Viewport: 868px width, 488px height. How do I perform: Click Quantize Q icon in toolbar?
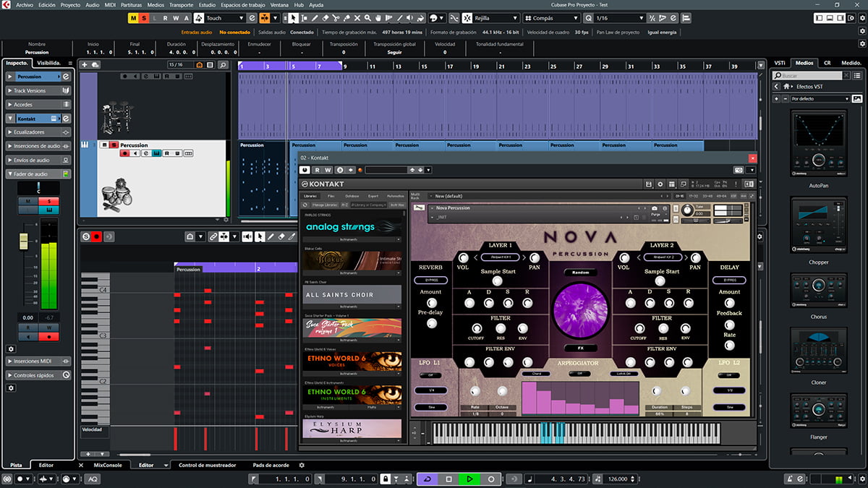click(587, 17)
